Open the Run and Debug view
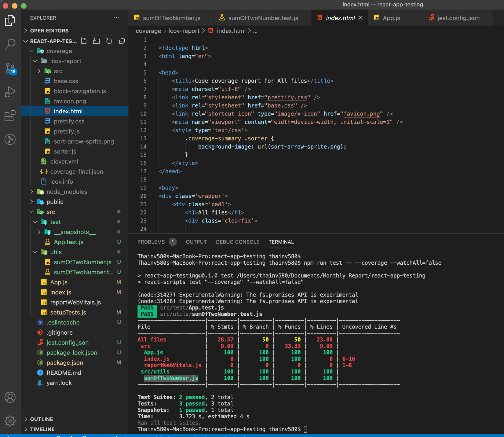504x437 pixels. pyautogui.click(x=10, y=92)
